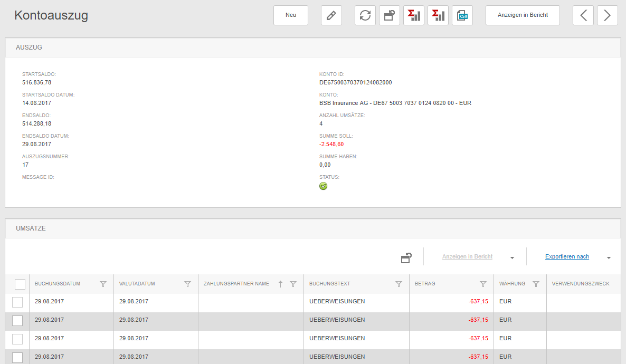Open filter for Buchungsdatum column
The height and width of the screenshot is (364, 626).
click(103, 284)
